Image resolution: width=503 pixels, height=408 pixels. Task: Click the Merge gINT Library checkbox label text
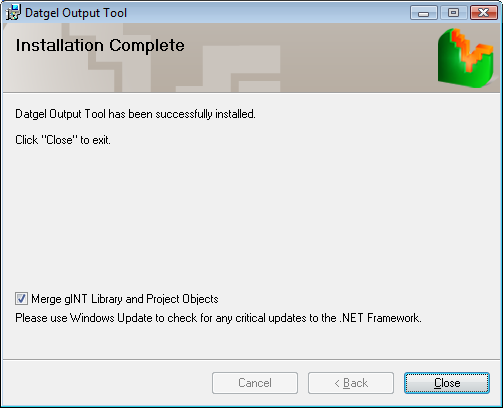click(x=125, y=299)
